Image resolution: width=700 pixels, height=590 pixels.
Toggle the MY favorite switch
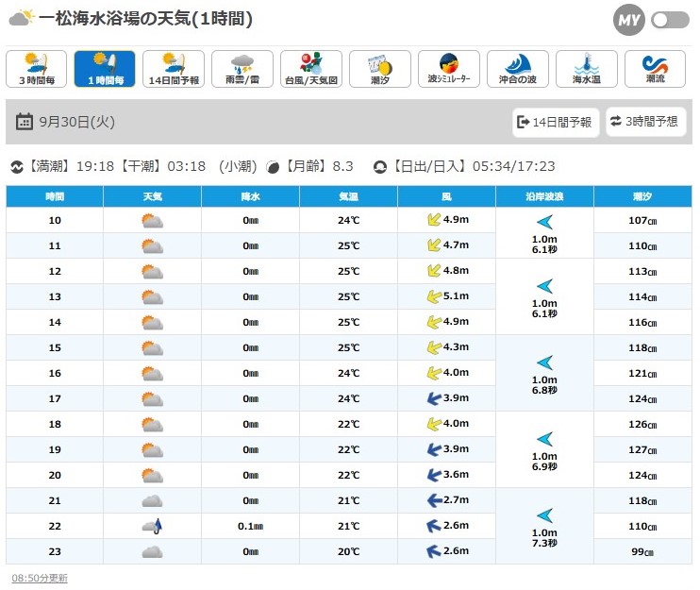670,20
